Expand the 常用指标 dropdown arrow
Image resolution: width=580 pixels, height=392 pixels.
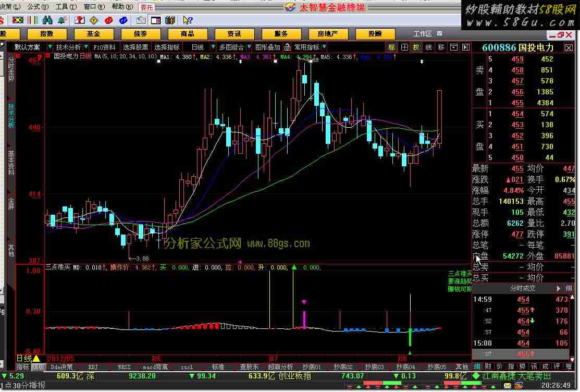click(x=324, y=47)
